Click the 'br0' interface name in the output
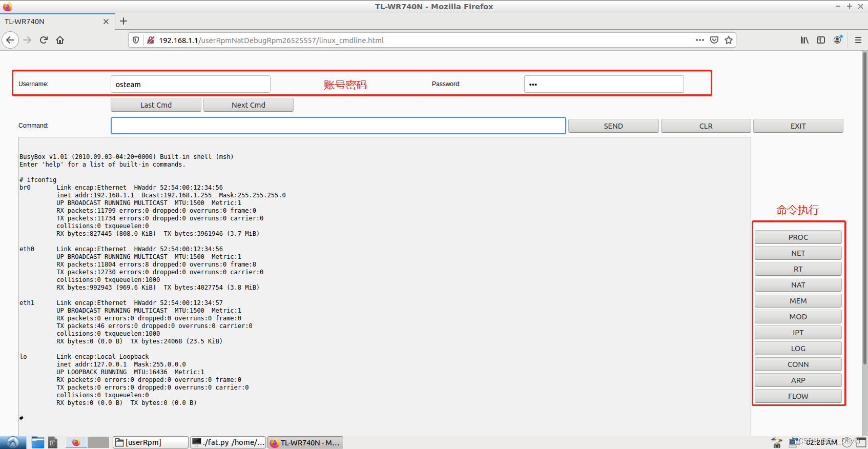The width and height of the screenshot is (868, 449). click(x=25, y=188)
